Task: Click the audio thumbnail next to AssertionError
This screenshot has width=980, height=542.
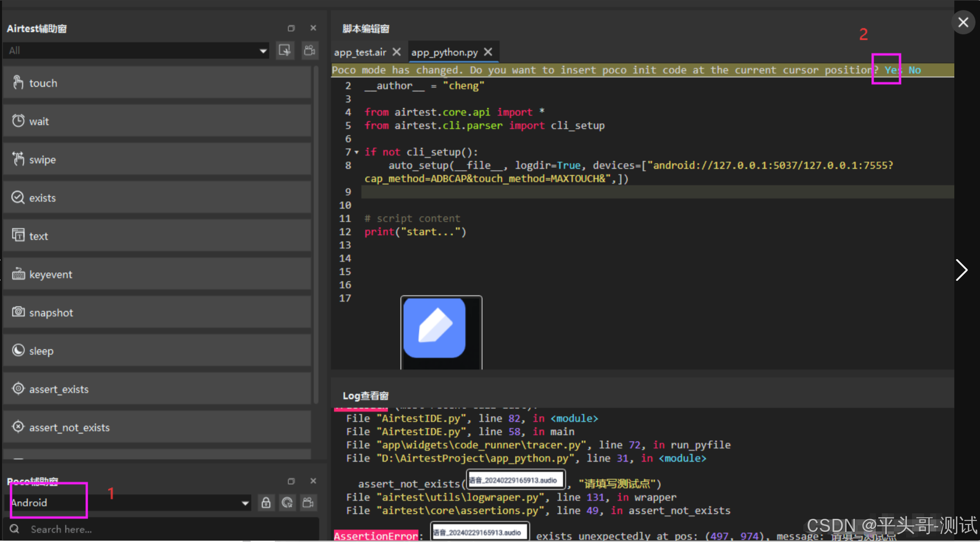Action: point(480,532)
